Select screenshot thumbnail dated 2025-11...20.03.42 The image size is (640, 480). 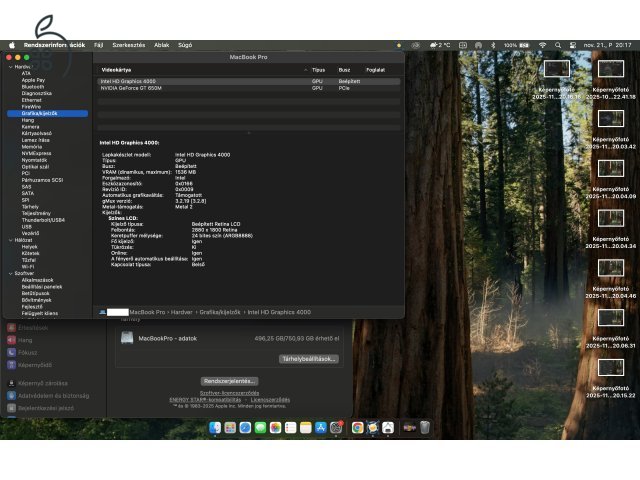pos(611,118)
